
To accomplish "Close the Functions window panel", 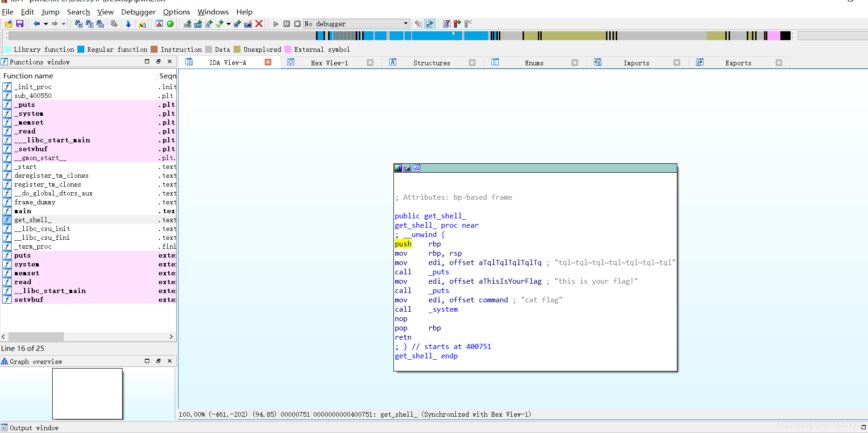I will click(170, 62).
